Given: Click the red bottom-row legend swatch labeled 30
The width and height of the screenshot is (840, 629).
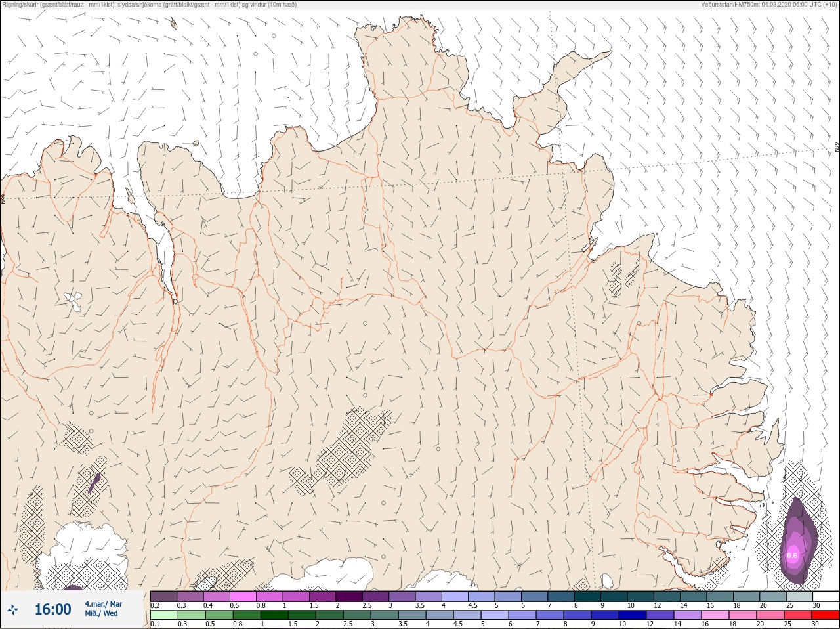Looking at the screenshot, I should (x=826, y=615).
